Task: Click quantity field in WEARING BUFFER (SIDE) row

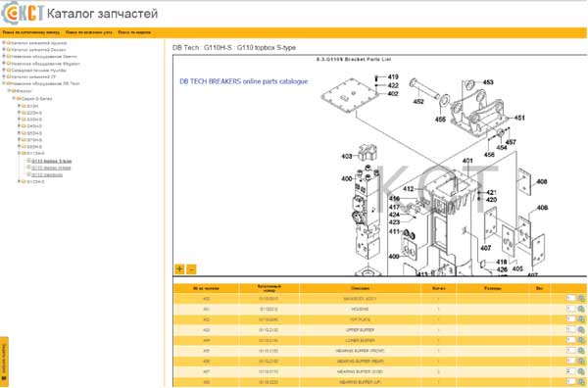Action: [x=570, y=372]
